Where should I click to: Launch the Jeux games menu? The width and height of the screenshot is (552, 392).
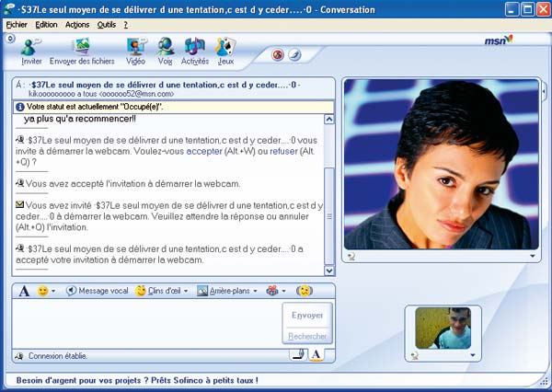pos(225,51)
